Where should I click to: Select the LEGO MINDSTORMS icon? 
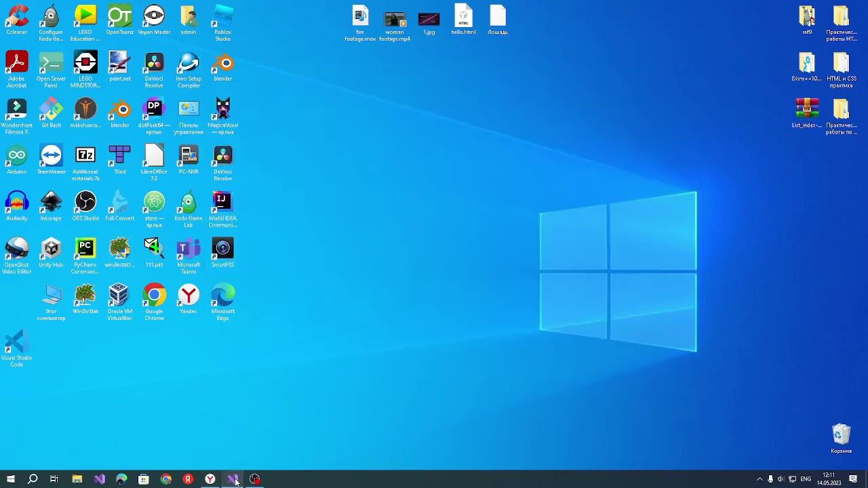85,70
